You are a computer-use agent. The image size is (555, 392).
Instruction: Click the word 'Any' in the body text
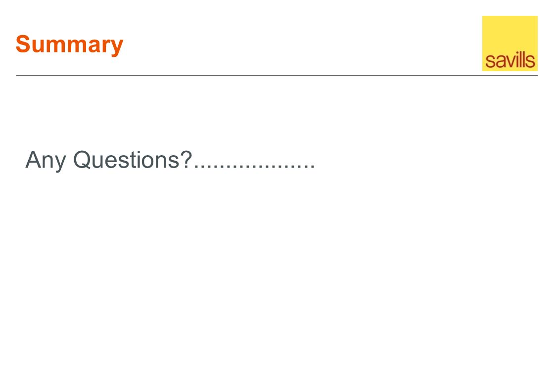pos(46,161)
